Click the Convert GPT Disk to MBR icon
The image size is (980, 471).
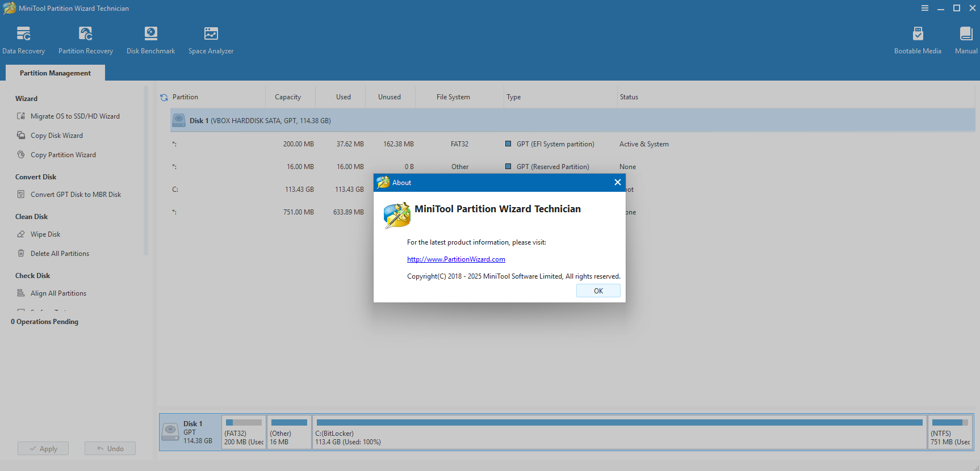point(21,194)
